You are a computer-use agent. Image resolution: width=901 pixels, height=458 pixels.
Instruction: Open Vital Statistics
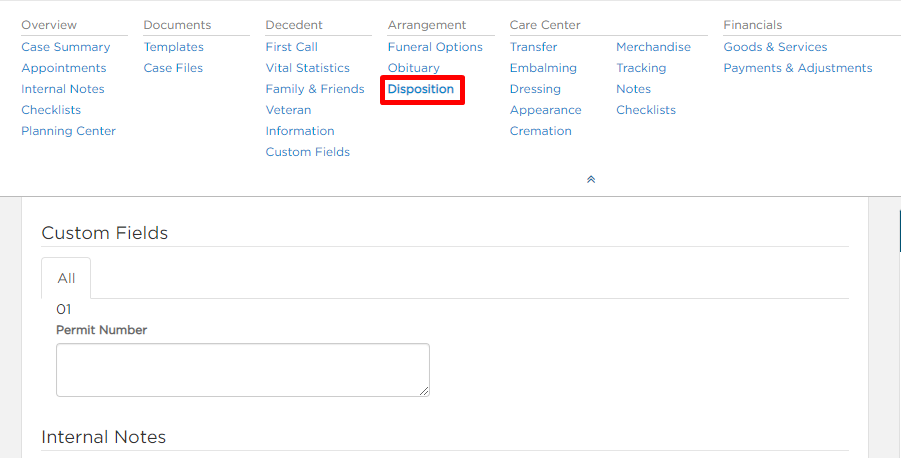tap(307, 68)
